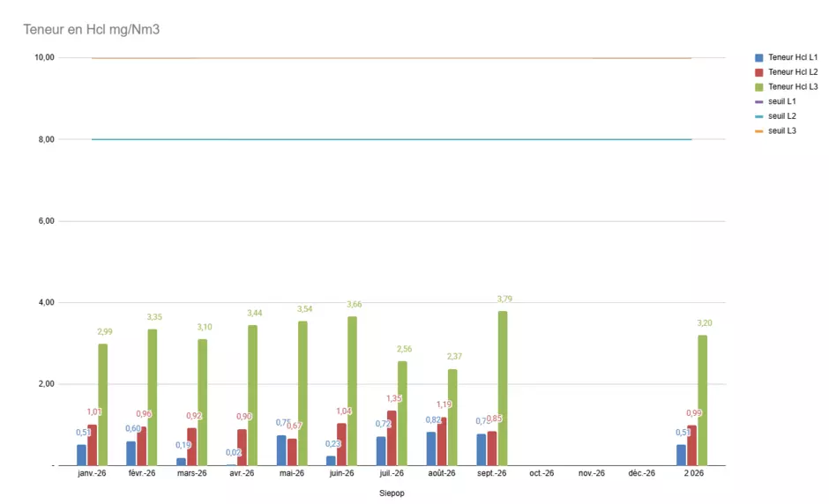
Task: Select the 'seuil L2' legend label
Action: click(782, 116)
